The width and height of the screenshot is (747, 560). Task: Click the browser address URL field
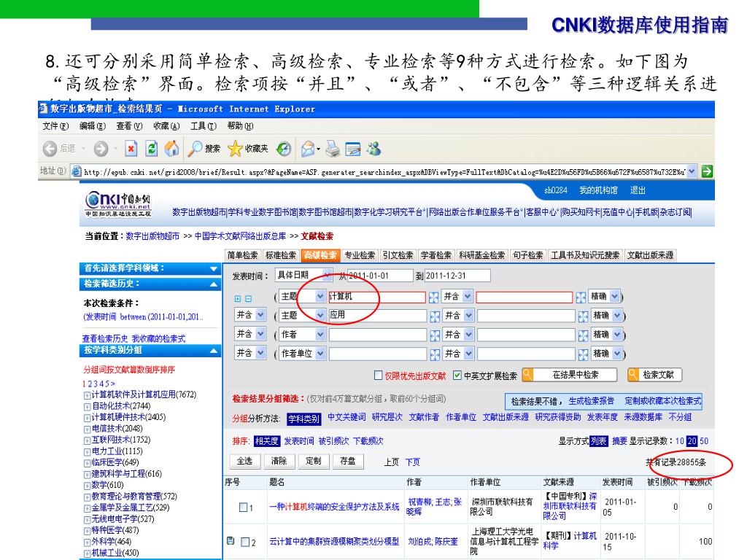[384, 171]
